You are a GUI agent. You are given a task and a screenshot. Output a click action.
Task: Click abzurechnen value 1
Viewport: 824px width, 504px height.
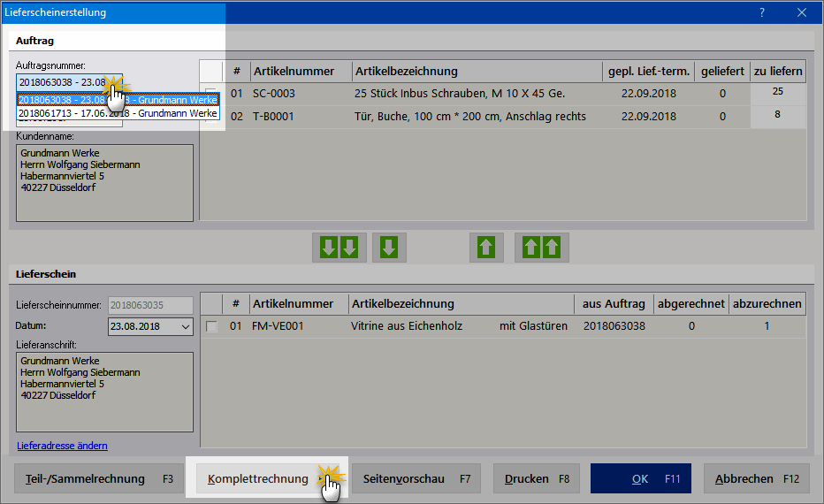[x=767, y=326]
